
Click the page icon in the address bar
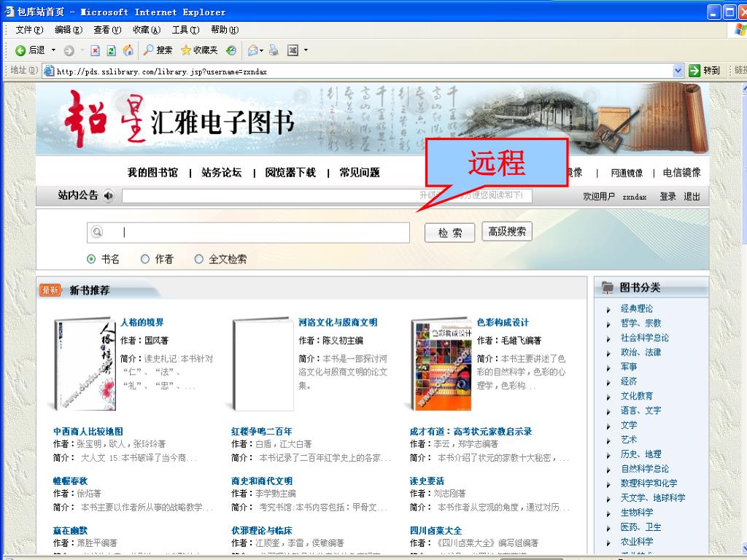tap(49, 71)
